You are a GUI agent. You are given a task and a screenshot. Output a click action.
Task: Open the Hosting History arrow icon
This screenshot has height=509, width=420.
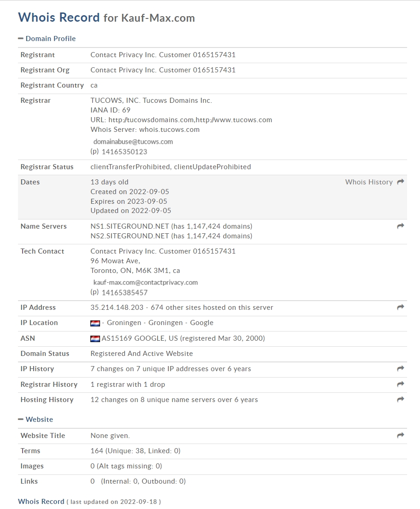[401, 399]
